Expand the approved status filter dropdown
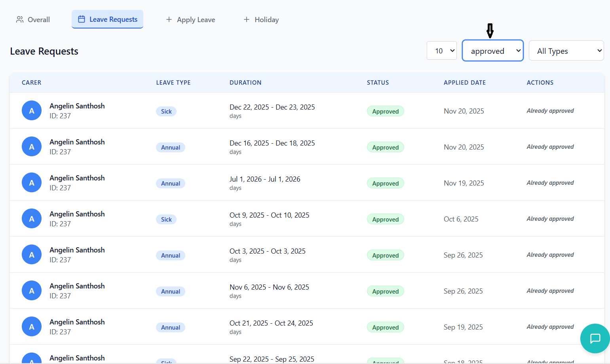Viewport: 610px width, 364px height. coord(492,51)
